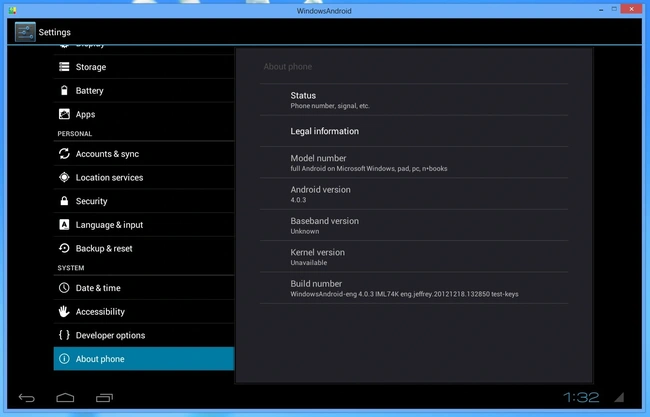Click the Developer options braces icon
The width and height of the screenshot is (650, 417).
(64, 335)
